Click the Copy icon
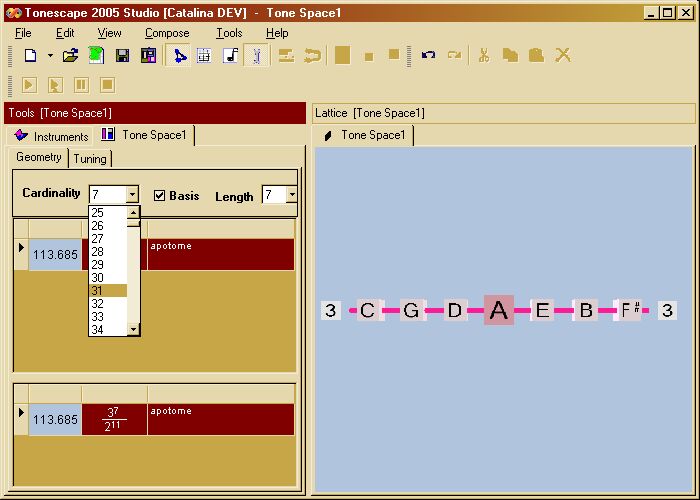This screenshot has width=700, height=500. pos(510,55)
